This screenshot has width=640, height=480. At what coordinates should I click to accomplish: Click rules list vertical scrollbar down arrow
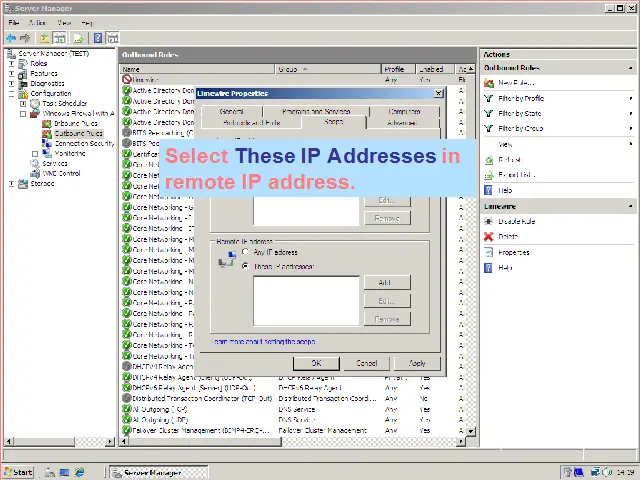pos(471,431)
